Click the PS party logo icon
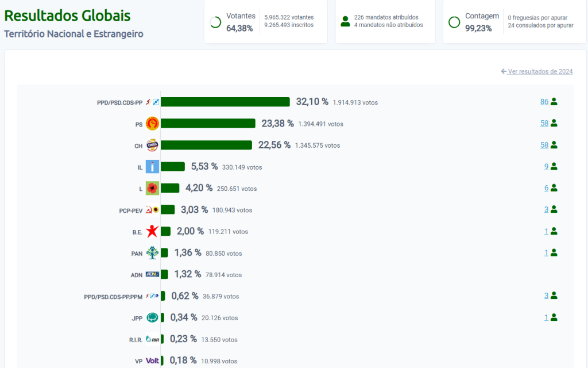This screenshot has width=588, height=368. (x=152, y=124)
